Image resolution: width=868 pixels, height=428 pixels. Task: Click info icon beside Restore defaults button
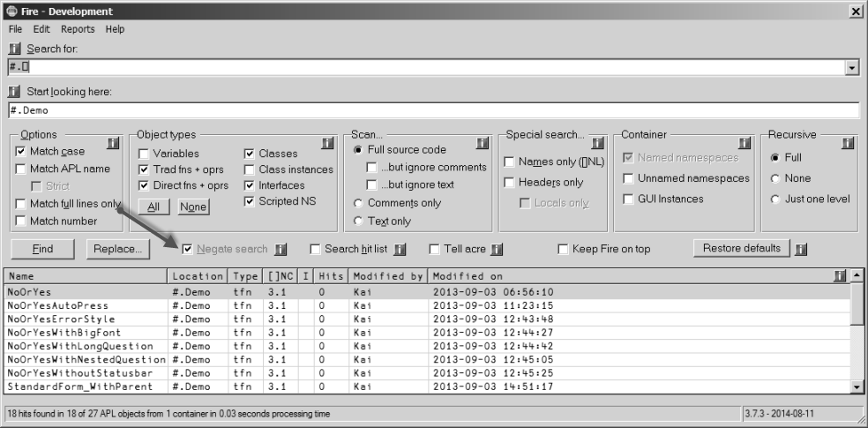[800, 249]
